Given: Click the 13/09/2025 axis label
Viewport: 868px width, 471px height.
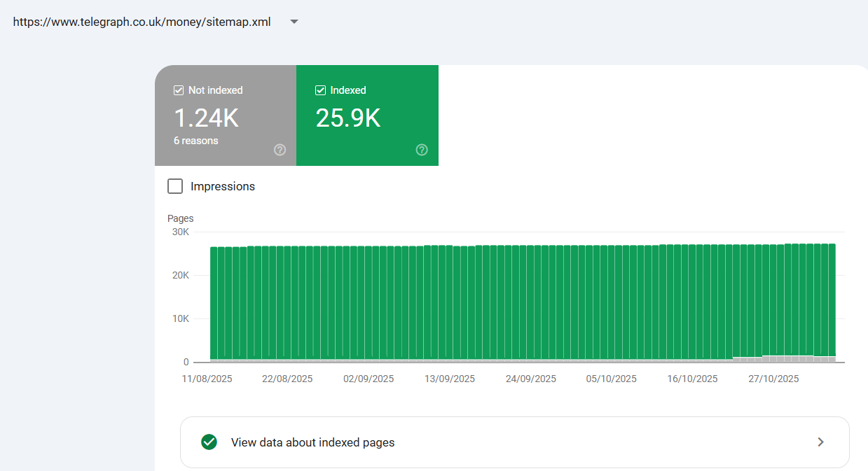Looking at the screenshot, I should 449,379.
